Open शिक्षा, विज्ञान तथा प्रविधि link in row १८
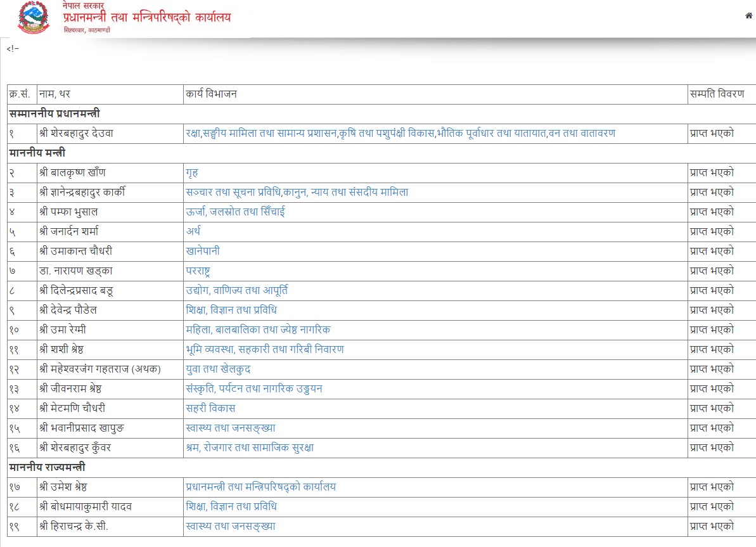The width and height of the screenshot is (756, 547). 231,506
